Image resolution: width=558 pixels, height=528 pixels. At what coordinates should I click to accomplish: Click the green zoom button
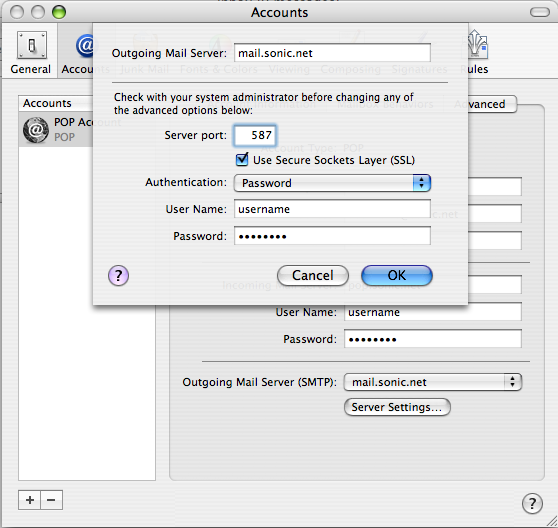coord(59,12)
